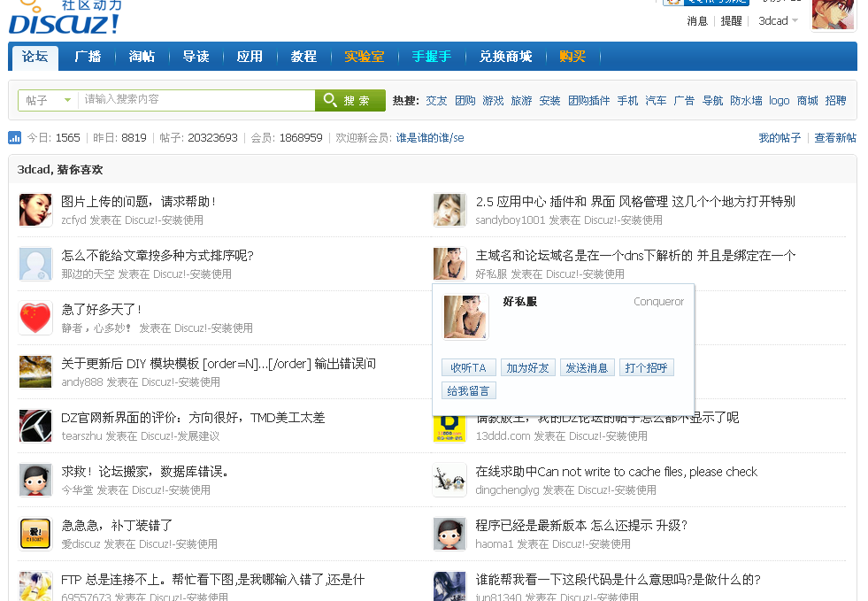Click 发送消息 button in popup
The width and height of the screenshot is (868, 601).
tap(587, 368)
